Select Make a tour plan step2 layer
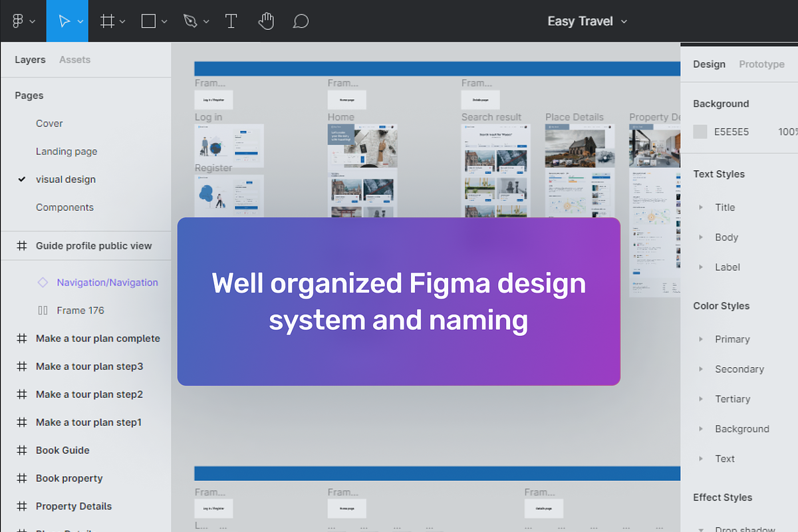This screenshot has width=798, height=532. [x=89, y=394]
